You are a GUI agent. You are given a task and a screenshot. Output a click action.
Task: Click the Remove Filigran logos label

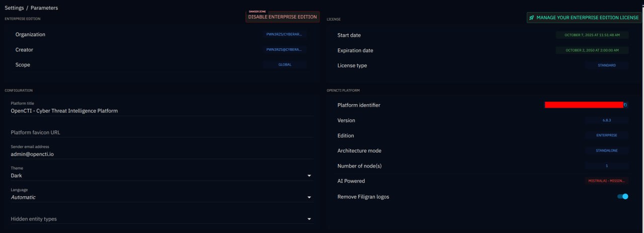(x=363, y=197)
